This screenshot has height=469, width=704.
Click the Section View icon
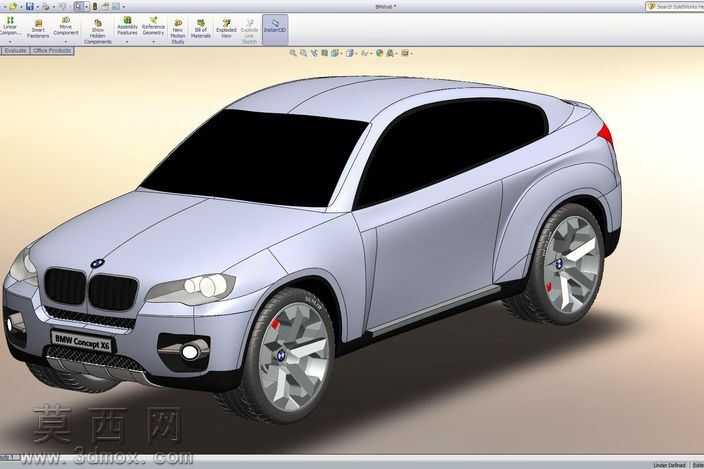(x=324, y=53)
